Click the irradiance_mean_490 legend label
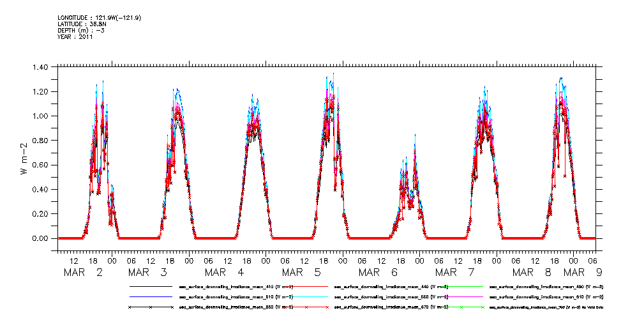The height and width of the screenshot is (322, 644). click(x=546, y=286)
